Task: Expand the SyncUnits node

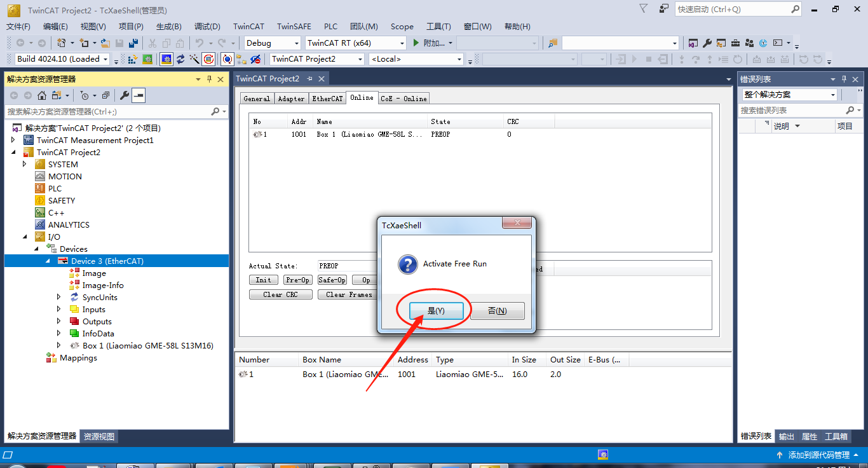Action: coord(59,297)
